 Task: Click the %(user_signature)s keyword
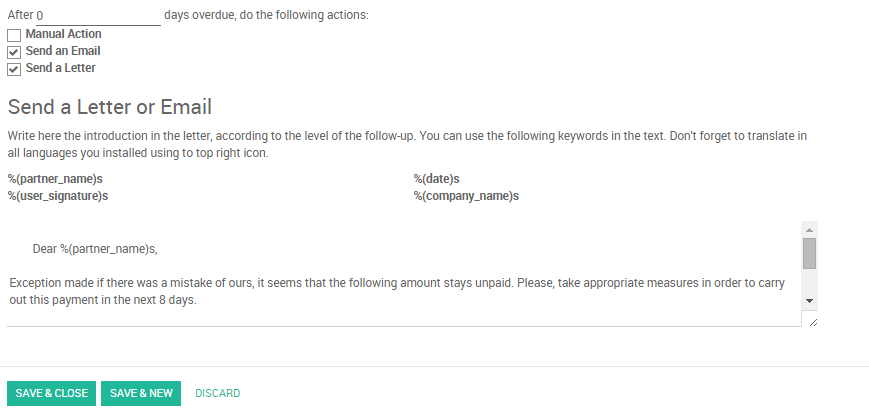point(58,196)
